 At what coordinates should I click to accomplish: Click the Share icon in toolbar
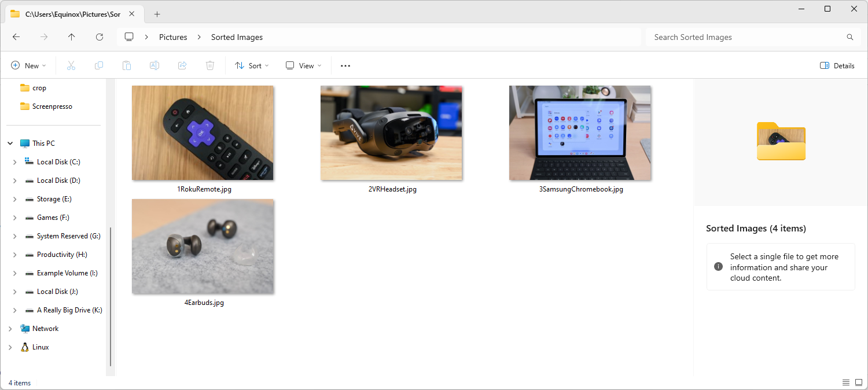coord(182,65)
